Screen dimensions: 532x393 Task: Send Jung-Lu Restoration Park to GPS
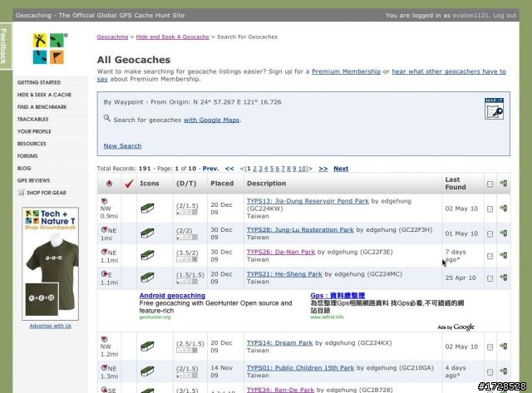(504, 233)
